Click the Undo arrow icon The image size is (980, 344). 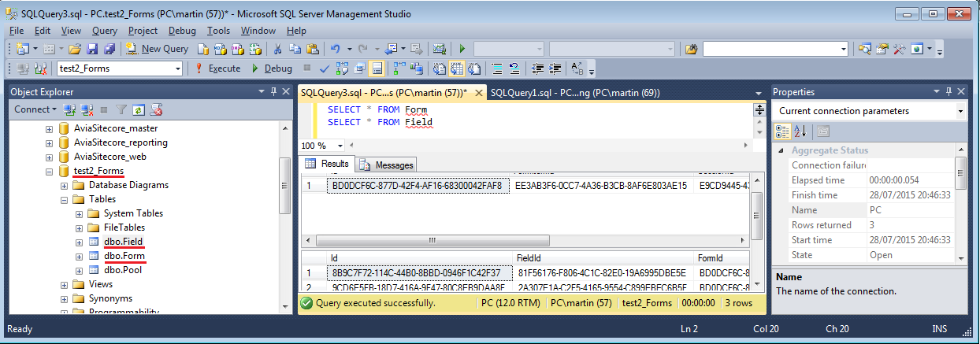tap(335, 49)
